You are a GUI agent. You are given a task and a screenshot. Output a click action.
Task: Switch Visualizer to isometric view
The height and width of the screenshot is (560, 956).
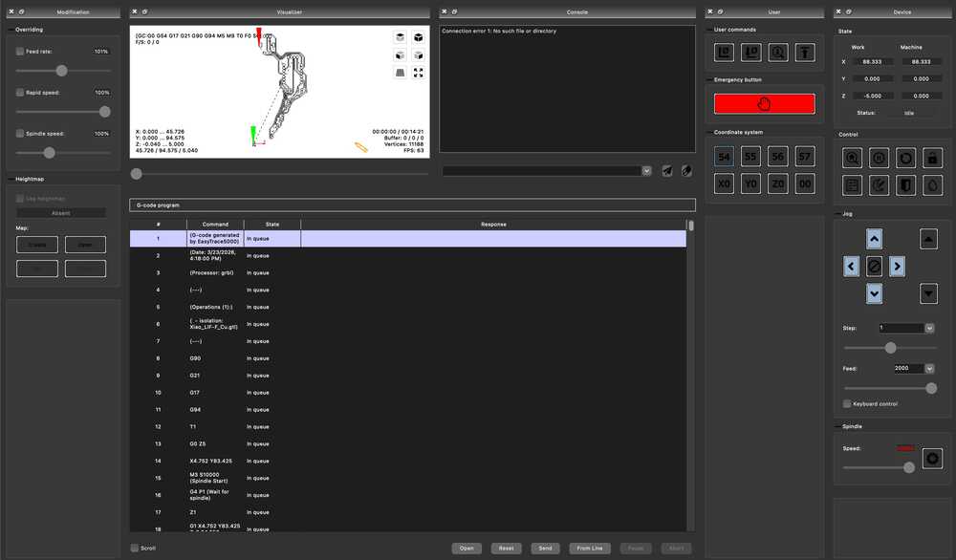[418, 38]
